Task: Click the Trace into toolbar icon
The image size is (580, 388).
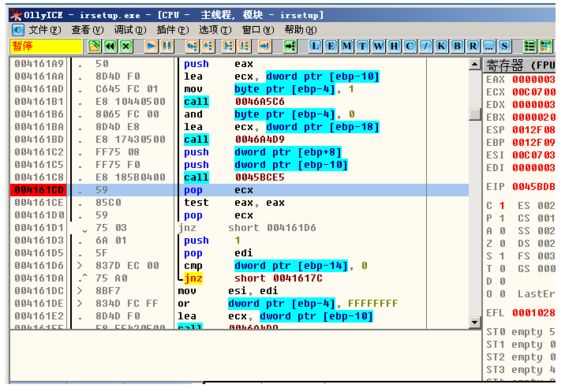Action: pos(228,46)
